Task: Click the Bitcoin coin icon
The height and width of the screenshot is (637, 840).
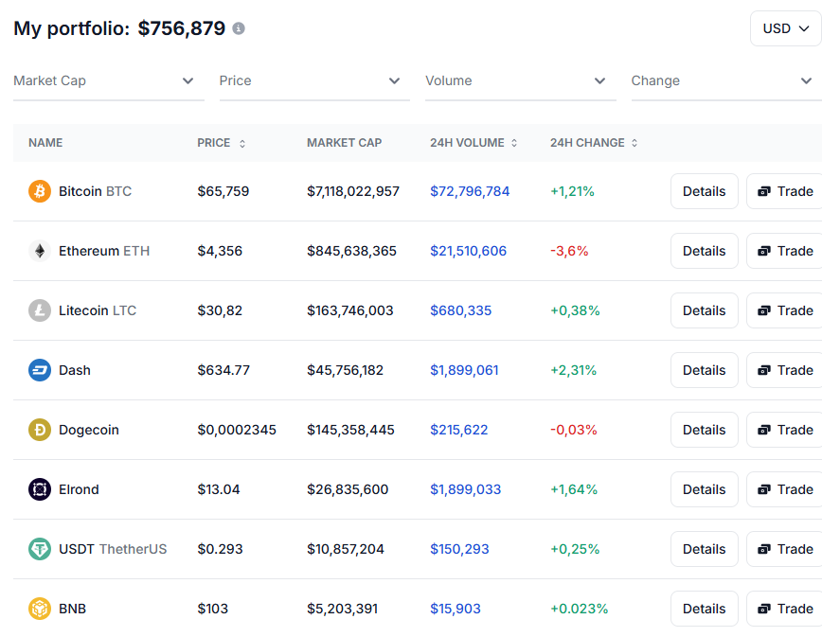Action: point(39,191)
